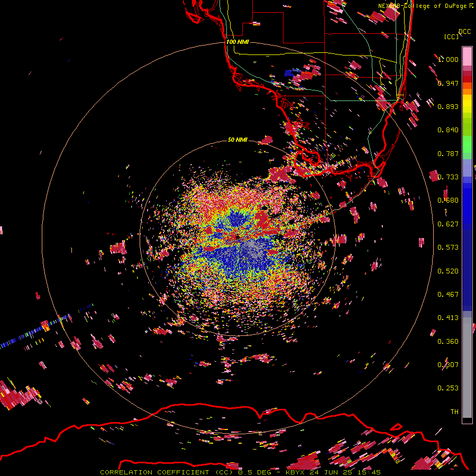476x476 pixels.
Task: Click the 0.467 scale value
Action: [x=448, y=295]
